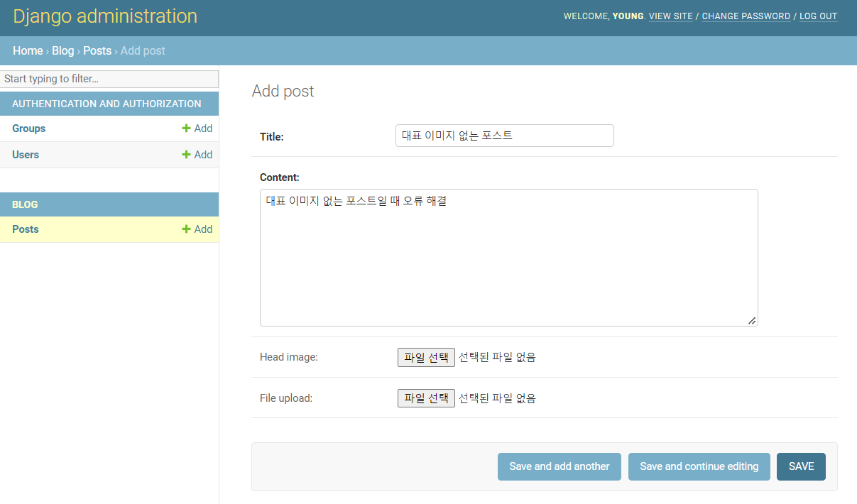
Task: Open the Groups sidebar link
Action: (x=28, y=128)
